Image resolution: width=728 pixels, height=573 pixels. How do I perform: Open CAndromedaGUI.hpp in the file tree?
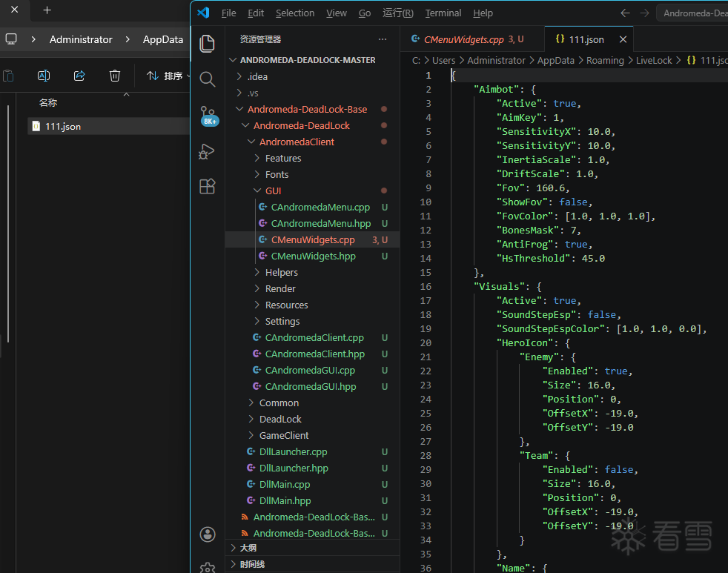point(312,386)
